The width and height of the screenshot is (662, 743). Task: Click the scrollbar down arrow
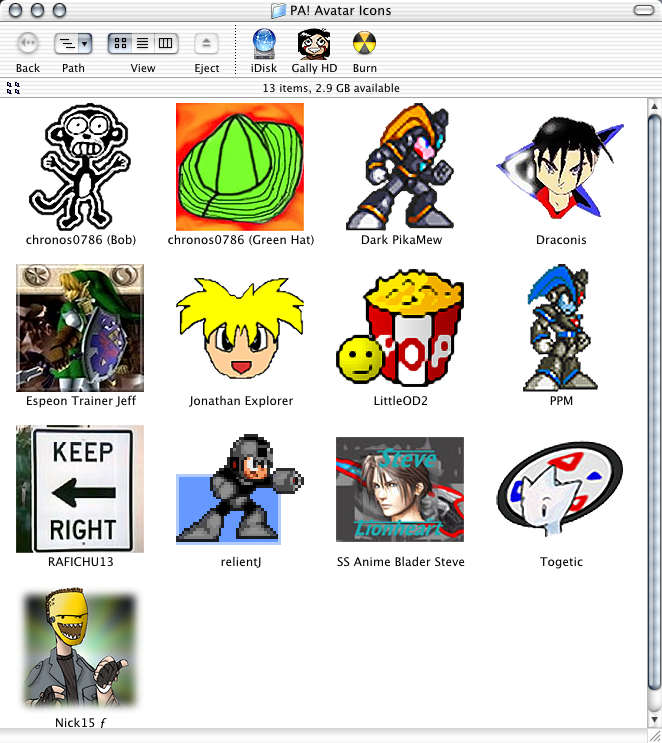[x=654, y=719]
